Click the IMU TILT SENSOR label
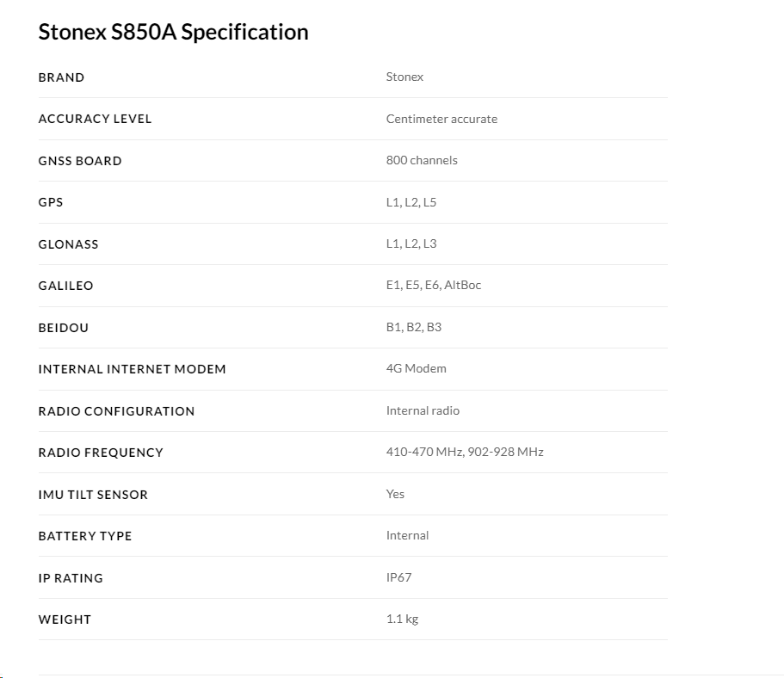Screen dimensions: 784x678 point(93,495)
